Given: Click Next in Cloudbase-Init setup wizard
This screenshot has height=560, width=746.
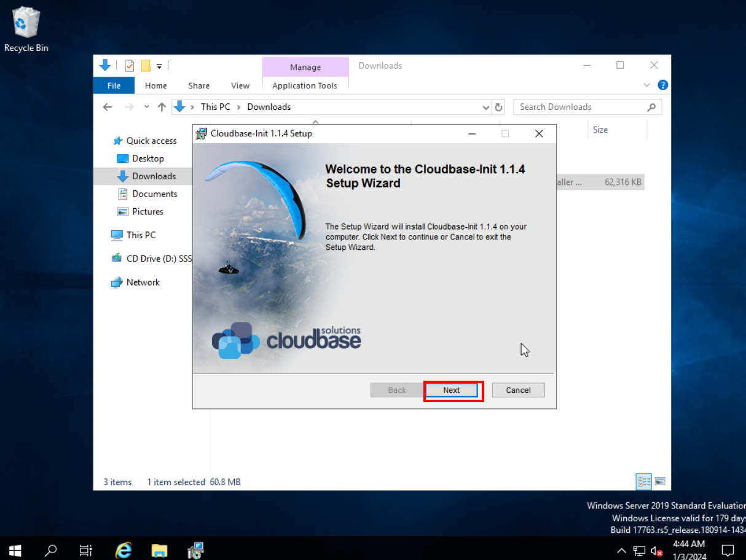Looking at the screenshot, I should coord(452,391).
